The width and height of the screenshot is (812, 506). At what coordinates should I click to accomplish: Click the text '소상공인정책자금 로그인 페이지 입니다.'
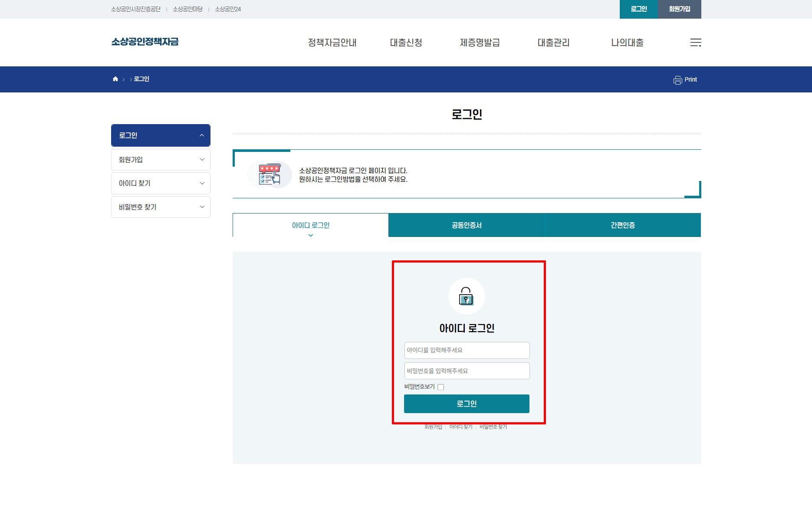353,171
